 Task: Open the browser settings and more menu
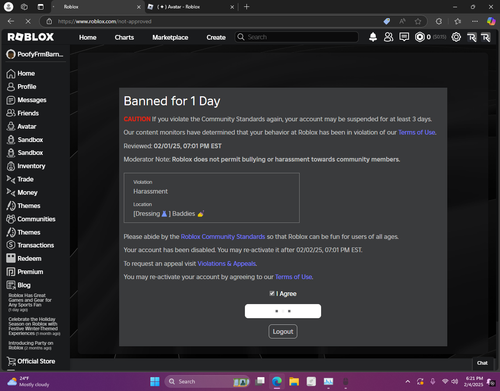tap(475, 21)
